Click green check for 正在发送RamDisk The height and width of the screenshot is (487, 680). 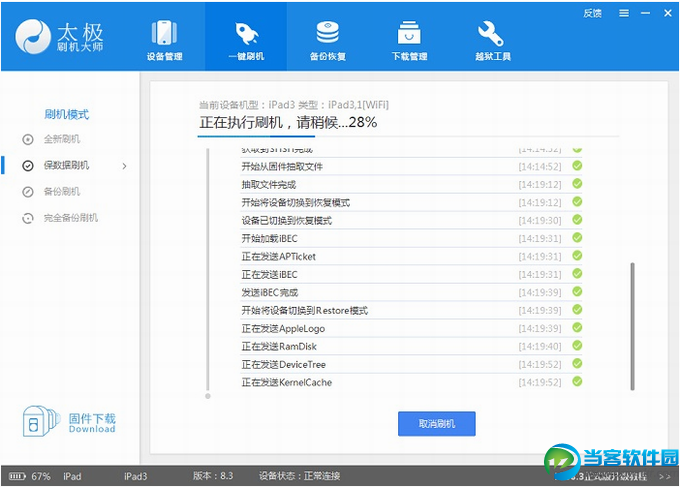pos(577,346)
